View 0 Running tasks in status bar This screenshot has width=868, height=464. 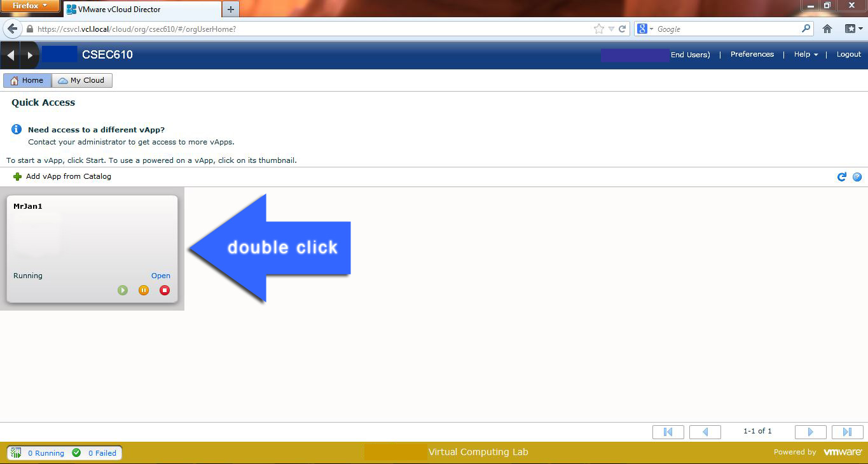46,453
